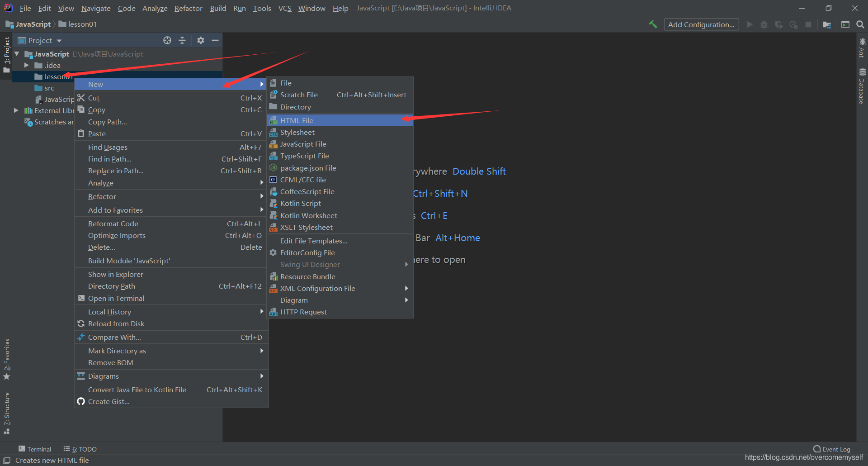Select Delete... in context menu
868x466 pixels.
click(171, 247)
